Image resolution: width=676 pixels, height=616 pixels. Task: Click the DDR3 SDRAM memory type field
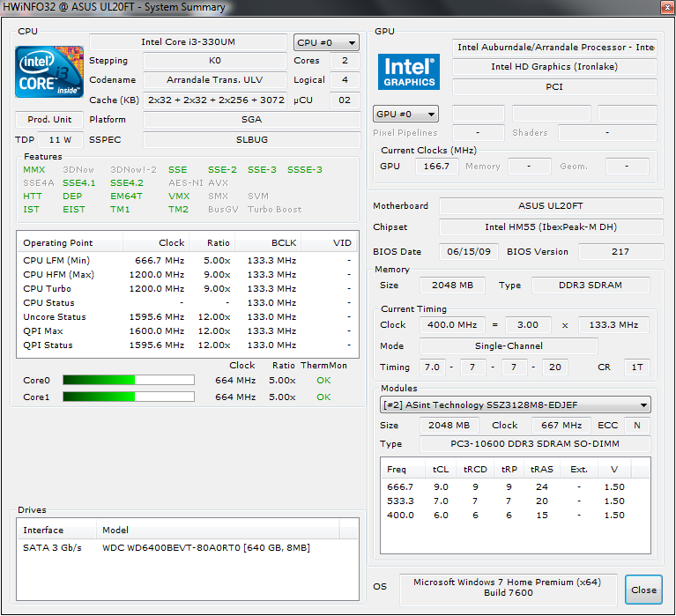pos(591,285)
